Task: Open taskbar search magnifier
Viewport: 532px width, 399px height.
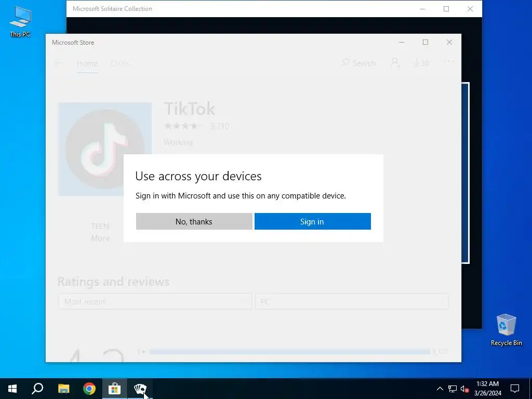Action: 37,389
